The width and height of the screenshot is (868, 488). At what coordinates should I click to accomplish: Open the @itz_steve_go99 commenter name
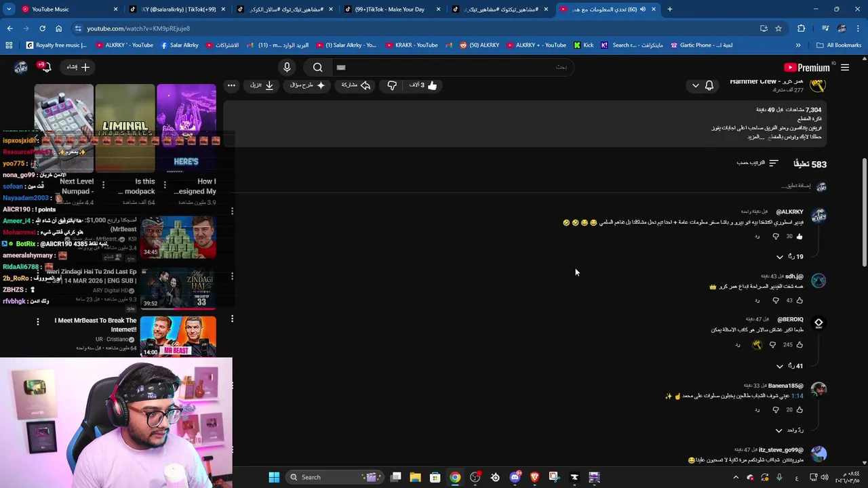781,450
